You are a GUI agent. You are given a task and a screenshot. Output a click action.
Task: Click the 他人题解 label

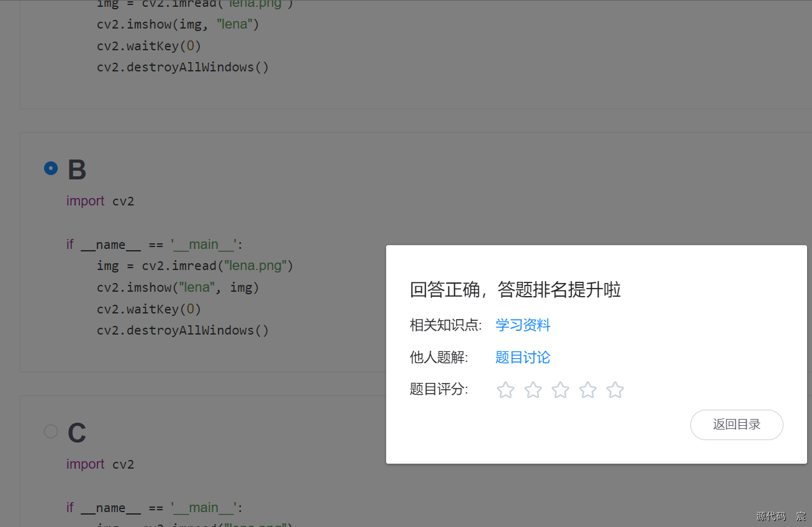point(439,358)
